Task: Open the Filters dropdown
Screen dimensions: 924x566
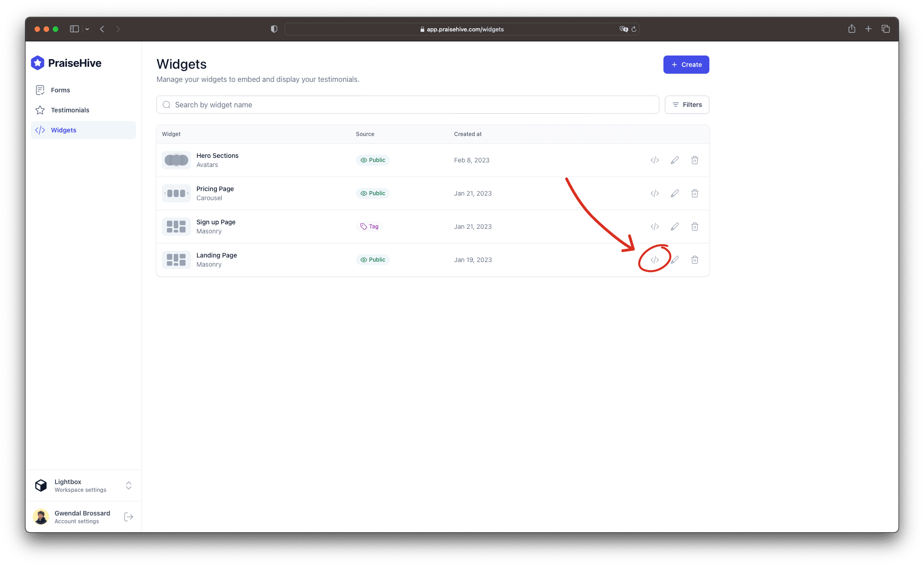Action: click(x=687, y=105)
